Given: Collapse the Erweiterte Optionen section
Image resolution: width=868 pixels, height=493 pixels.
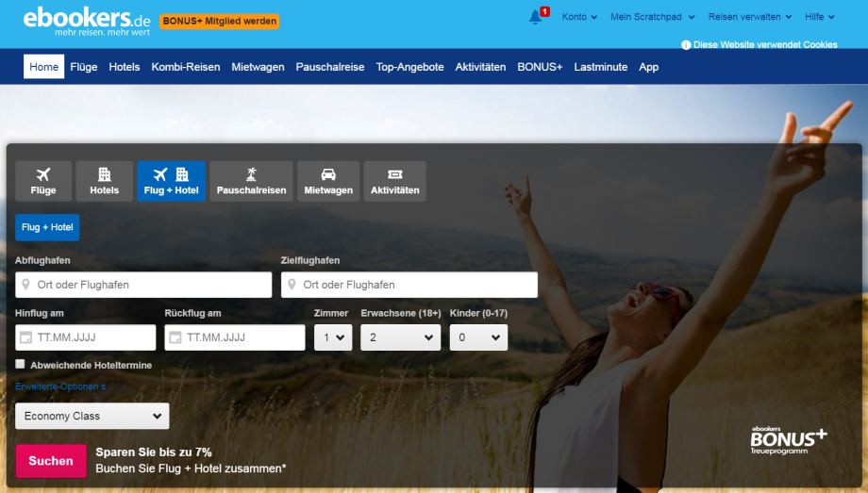Looking at the screenshot, I should (x=60, y=386).
